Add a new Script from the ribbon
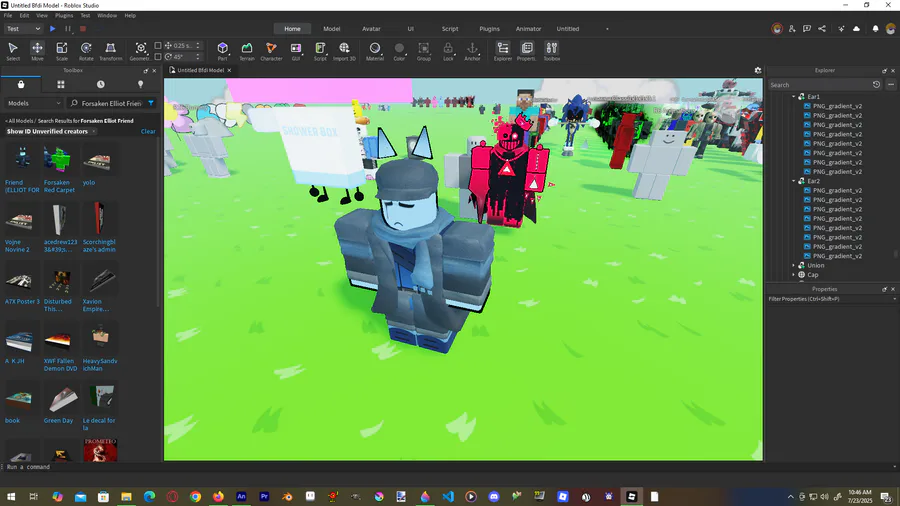 coord(320,50)
